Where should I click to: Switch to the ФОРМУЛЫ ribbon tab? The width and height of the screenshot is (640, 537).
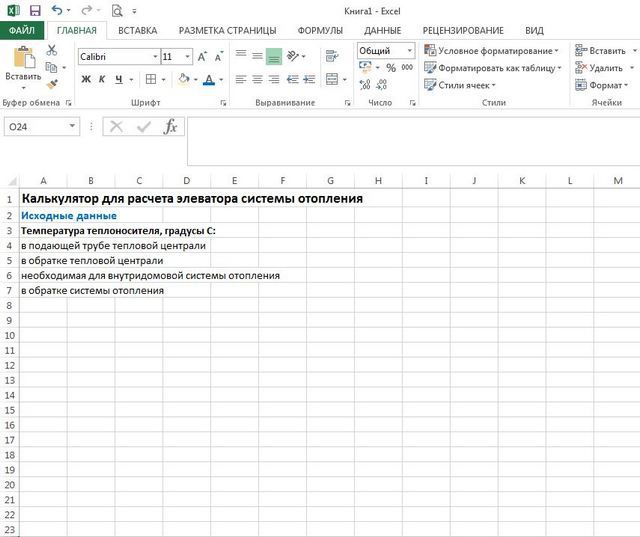click(320, 31)
